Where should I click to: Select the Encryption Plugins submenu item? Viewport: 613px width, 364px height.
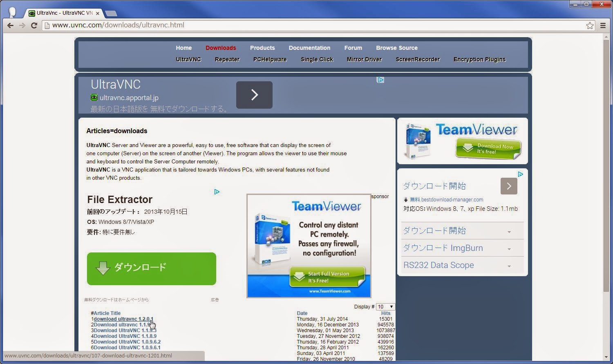(x=480, y=59)
